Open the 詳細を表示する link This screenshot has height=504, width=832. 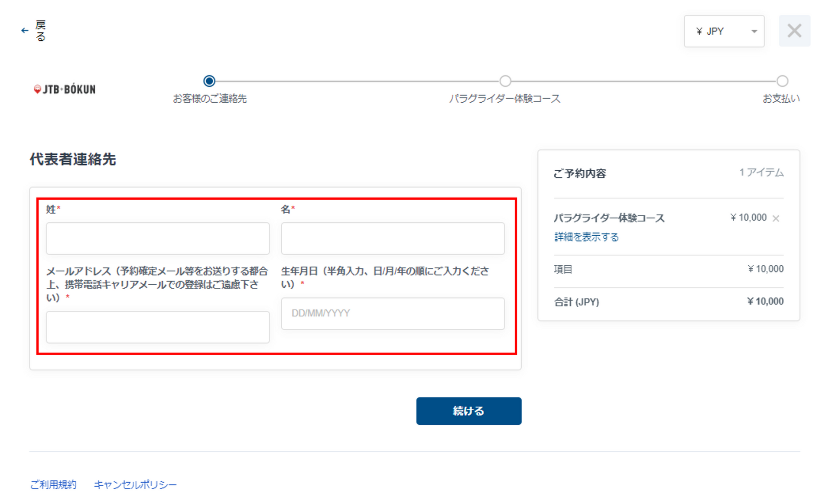586,237
